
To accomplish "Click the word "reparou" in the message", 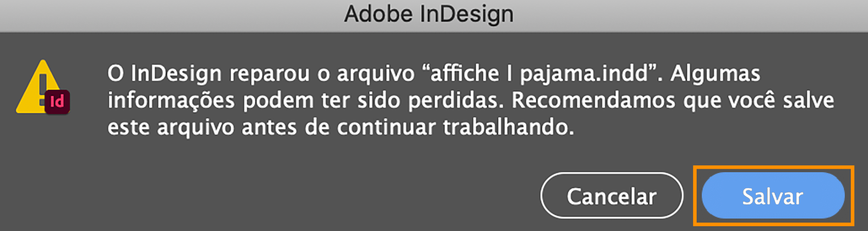I will pos(269,74).
